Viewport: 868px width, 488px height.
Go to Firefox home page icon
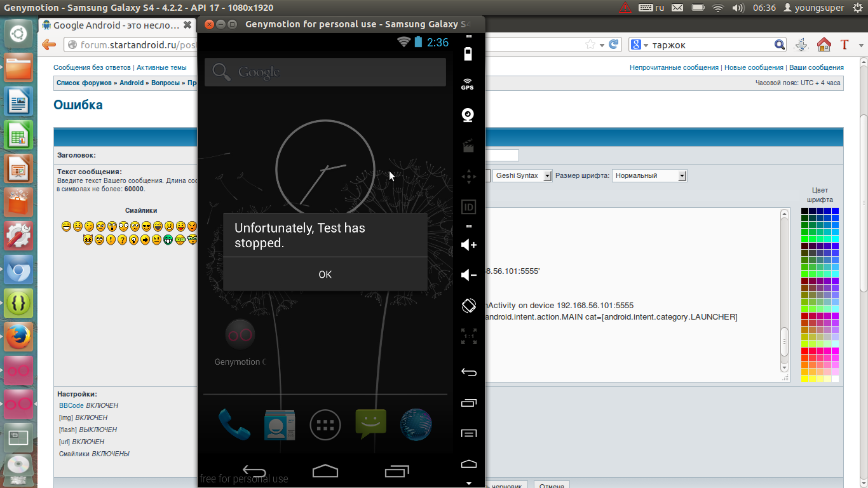(x=824, y=44)
